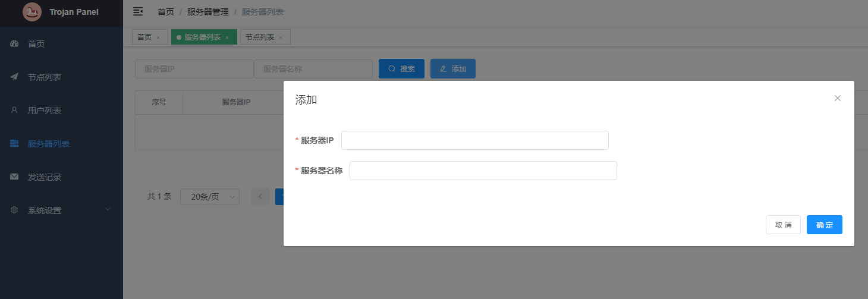Image resolution: width=868 pixels, height=299 pixels.
Task: Close the 添加 dialog with X icon
Action: pos(837,98)
